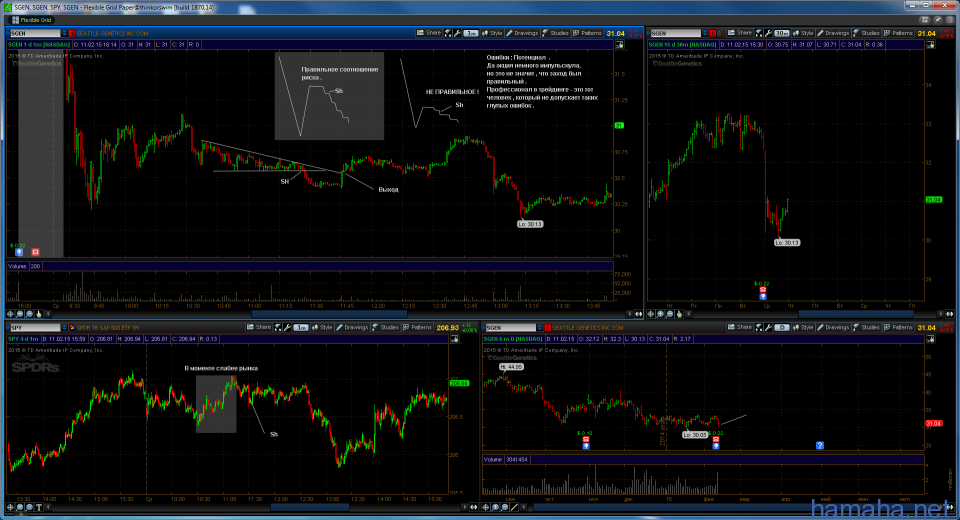Open 1m time frame selector in SPY panel
This screenshot has width=960, height=520.
point(301,328)
